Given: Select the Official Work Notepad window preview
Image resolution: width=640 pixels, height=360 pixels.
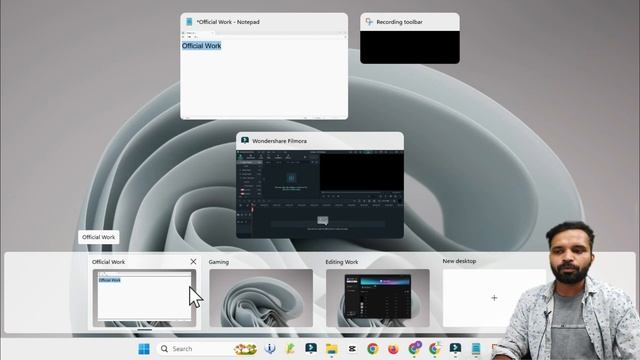Looking at the screenshot, I should click(264, 66).
